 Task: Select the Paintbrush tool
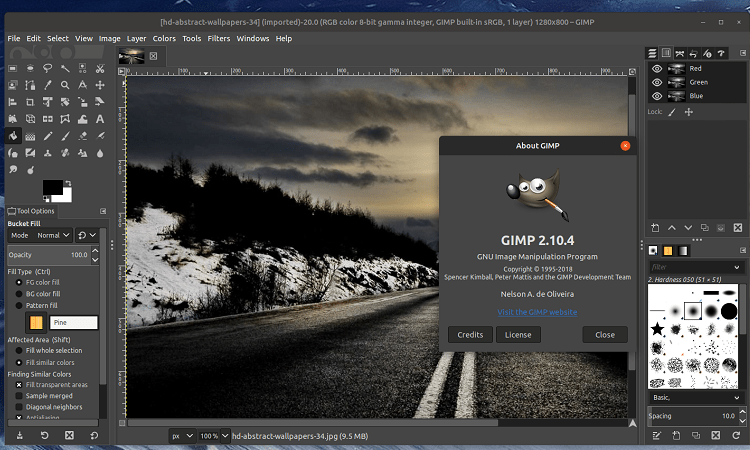[65, 136]
